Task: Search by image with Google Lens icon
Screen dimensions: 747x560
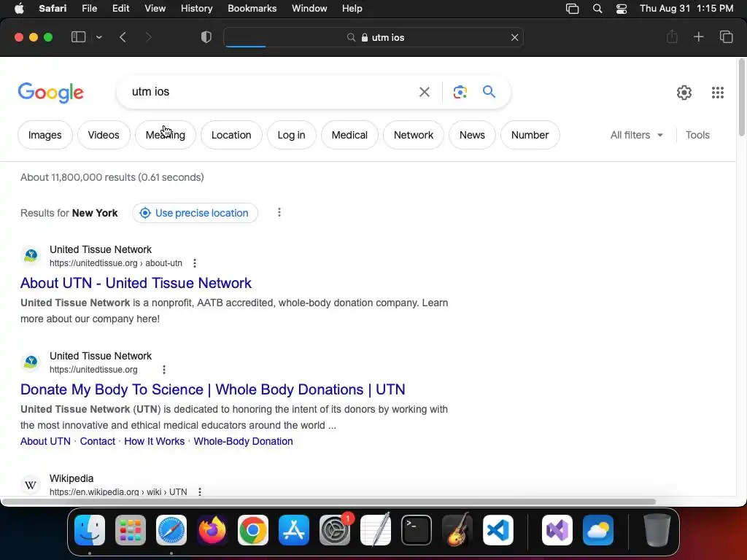Action: tap(460, 92)
